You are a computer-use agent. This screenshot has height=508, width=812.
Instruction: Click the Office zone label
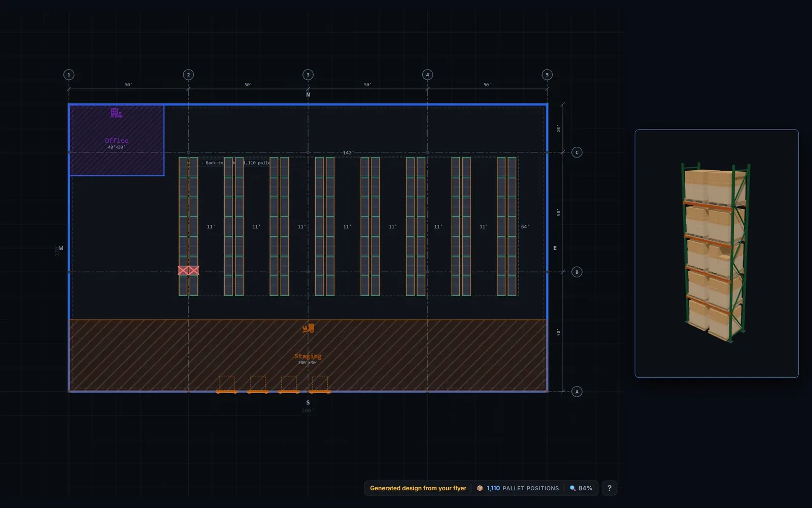click(x=117, y=141)
